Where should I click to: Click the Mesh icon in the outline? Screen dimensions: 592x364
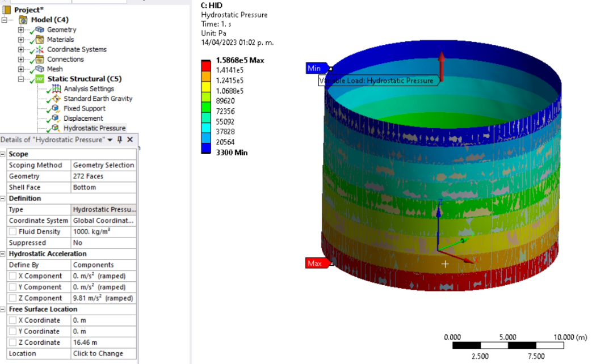(40, 69)
